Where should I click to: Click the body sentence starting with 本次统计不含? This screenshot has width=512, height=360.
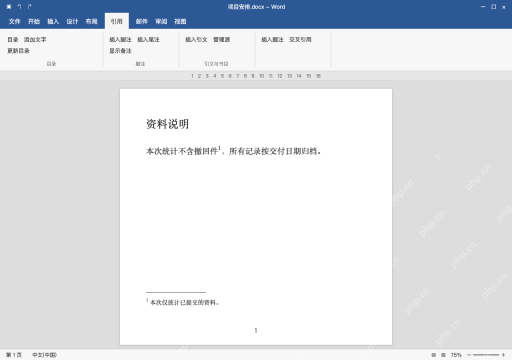pyautogui.click(x=233, y=151)
